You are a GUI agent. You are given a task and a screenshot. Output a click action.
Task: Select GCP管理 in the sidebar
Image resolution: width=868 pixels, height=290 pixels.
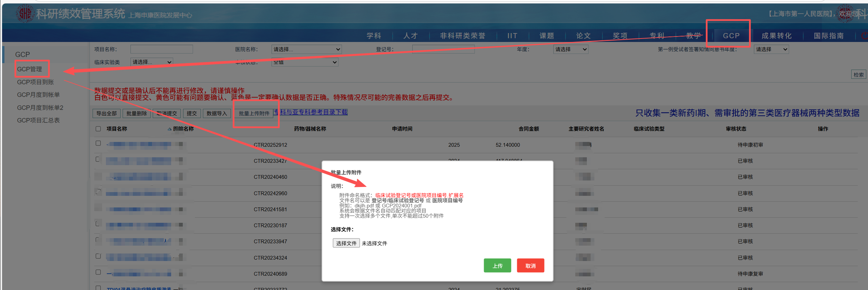pos(30,69)
